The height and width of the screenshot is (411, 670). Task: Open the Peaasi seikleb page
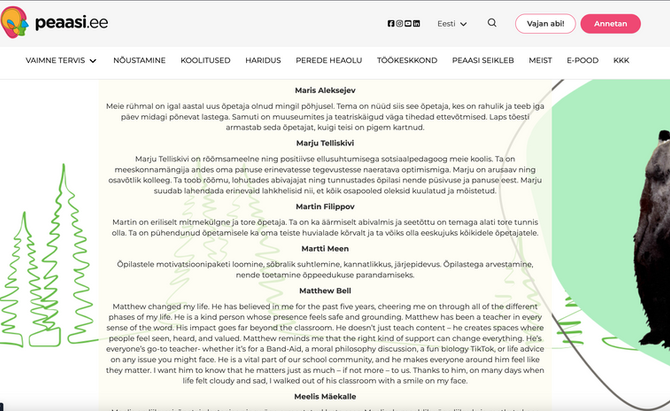[483, 61]
